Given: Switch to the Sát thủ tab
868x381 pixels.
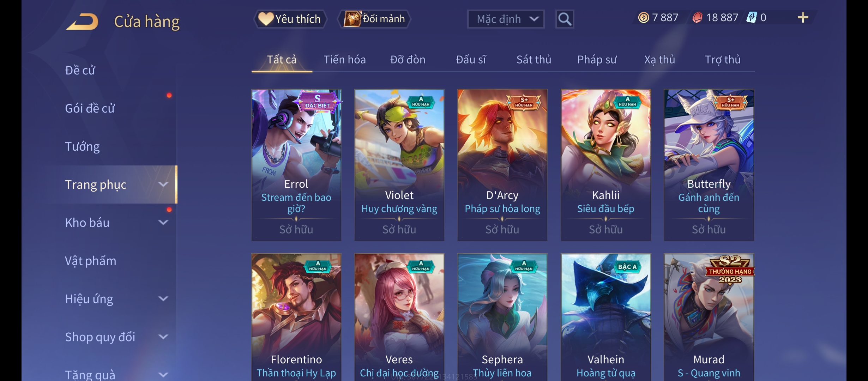Looking at the screenshot, I should (x=534, y=60).
